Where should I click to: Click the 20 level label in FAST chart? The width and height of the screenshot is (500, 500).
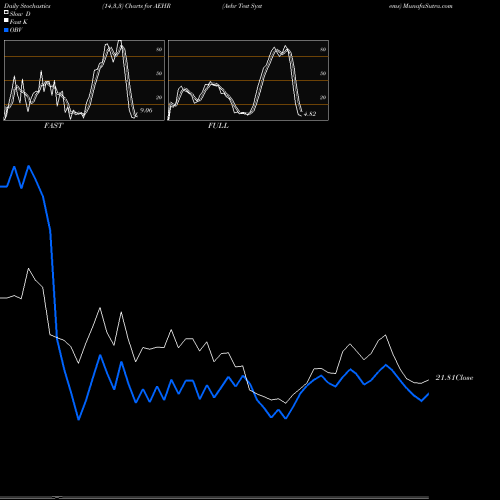[x=159, y=97]
